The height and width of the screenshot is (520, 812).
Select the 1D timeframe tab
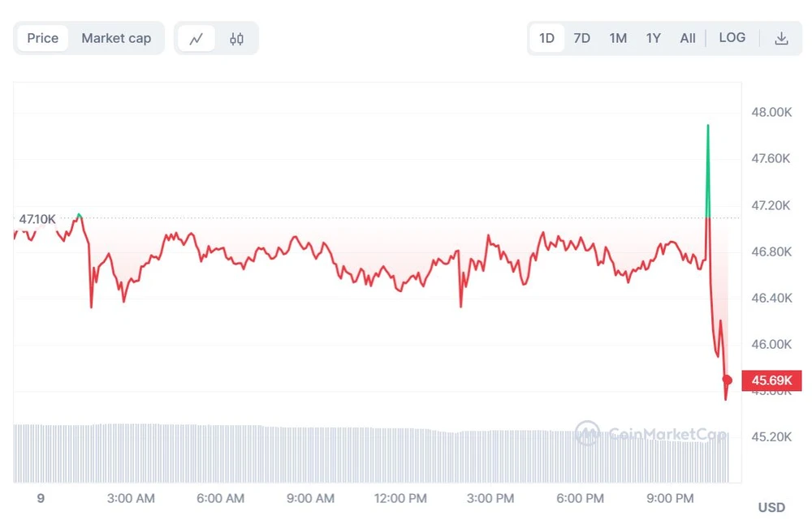[x=546, y=37]
